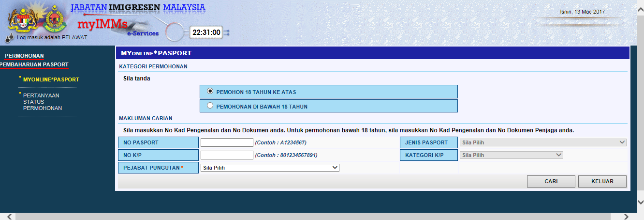The height and width of the screenshot is (220, 644).
Task: Open the Jenis Pasport dropdown
Action: coord(543,142)
